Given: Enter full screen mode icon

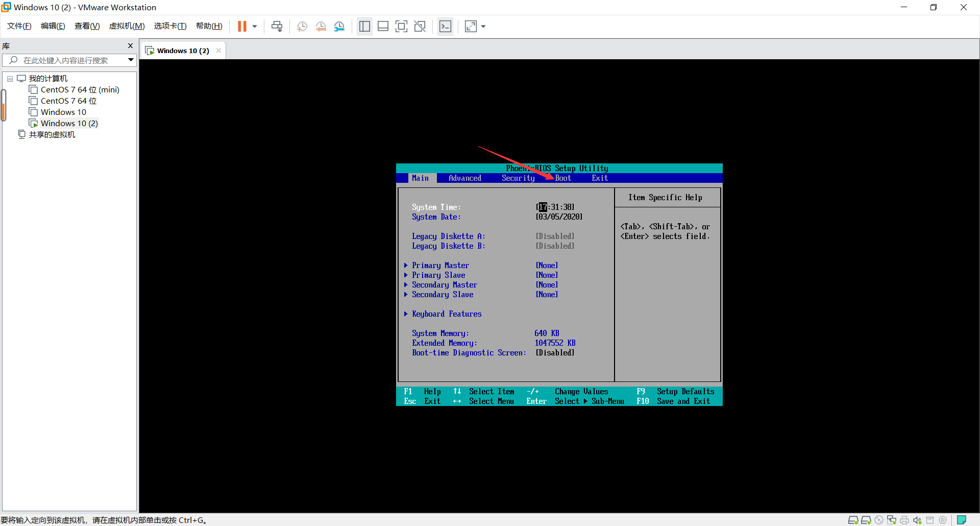Looking at the screenshot, I should pos(402,26).
